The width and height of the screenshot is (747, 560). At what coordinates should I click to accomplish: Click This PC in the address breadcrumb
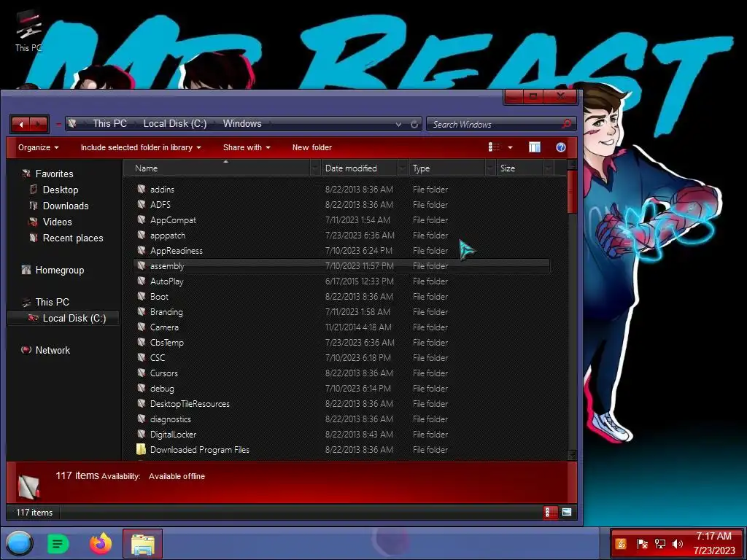tap(109, 124)
